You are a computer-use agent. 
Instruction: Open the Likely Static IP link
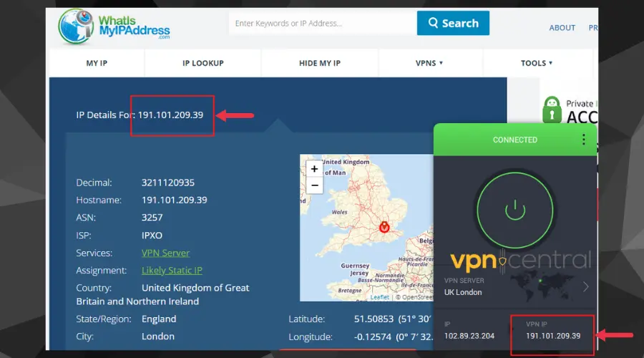[x=172, y=270]
